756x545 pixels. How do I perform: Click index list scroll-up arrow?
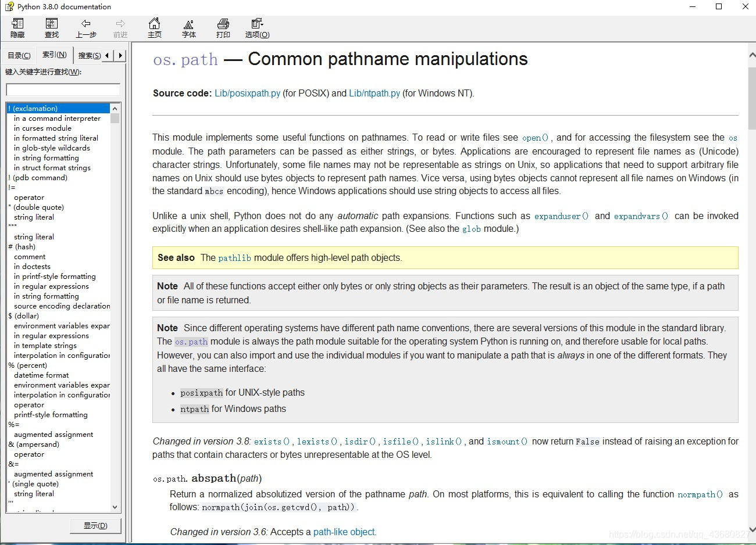coord(115,109)
